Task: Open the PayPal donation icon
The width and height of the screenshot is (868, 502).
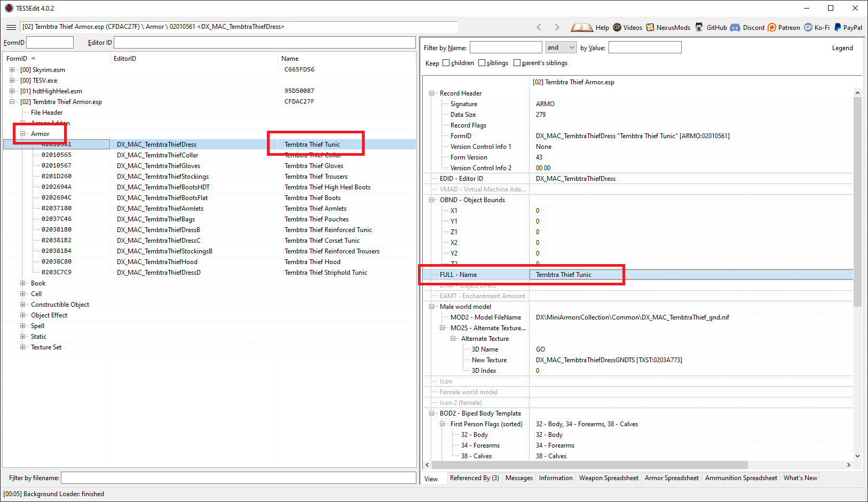Action: coord(838,27)
